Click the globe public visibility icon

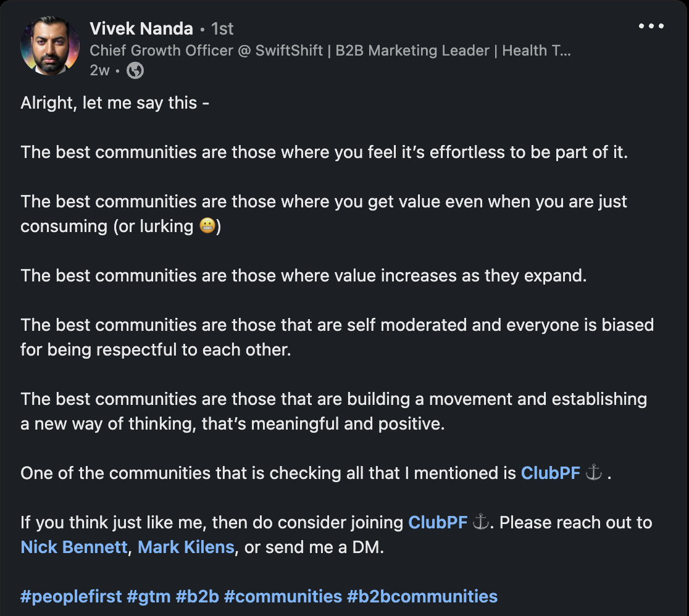135,71
